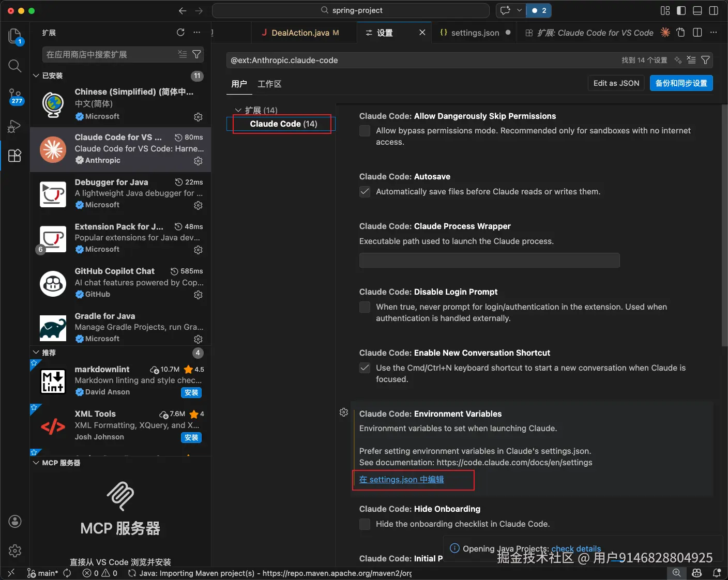Open the Manage gear in activity bar
Screen dimensions: 728x580
point(15,551)
